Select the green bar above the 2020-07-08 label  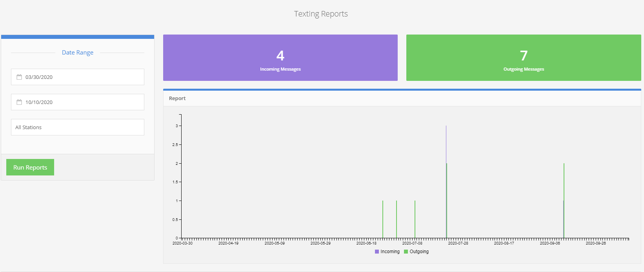click(x=415, y=219)
